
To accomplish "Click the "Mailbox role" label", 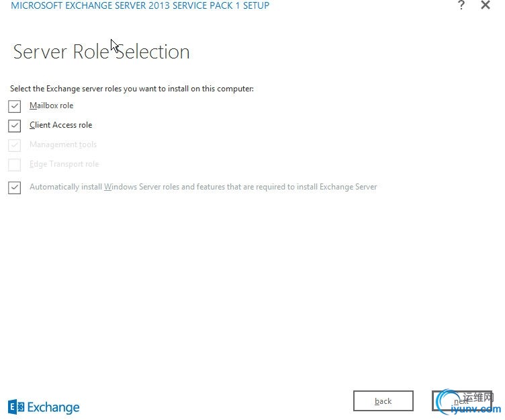I will pyautogui.click(x=51, y=106).
